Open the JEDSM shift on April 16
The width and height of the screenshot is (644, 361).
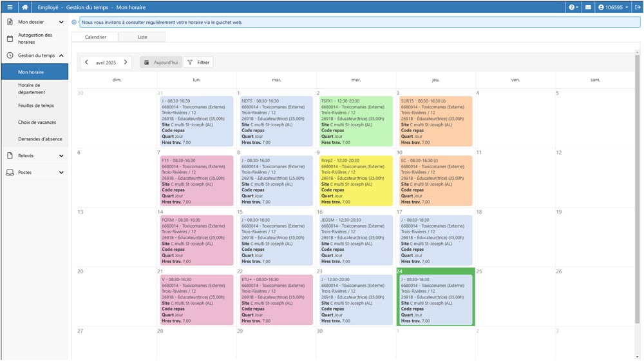click(355, 240)
